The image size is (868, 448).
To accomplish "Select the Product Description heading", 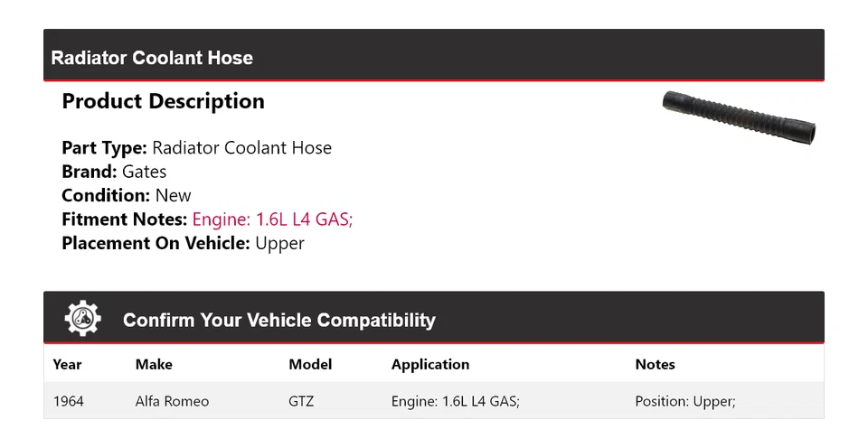I will [163, 101].
